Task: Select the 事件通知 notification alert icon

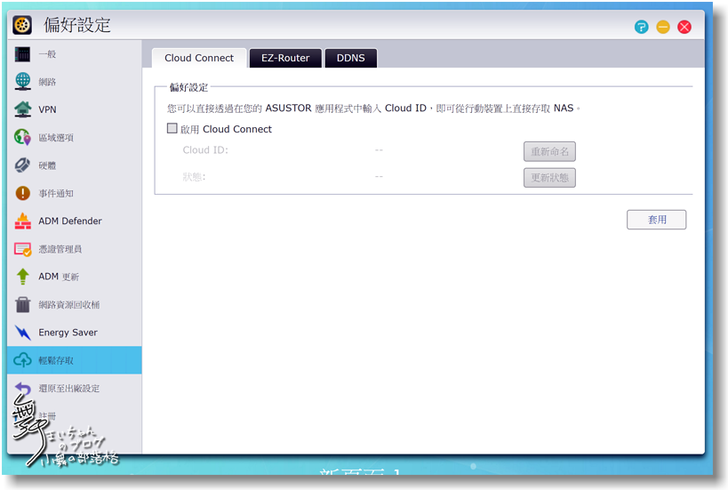Action: [22, 193]
